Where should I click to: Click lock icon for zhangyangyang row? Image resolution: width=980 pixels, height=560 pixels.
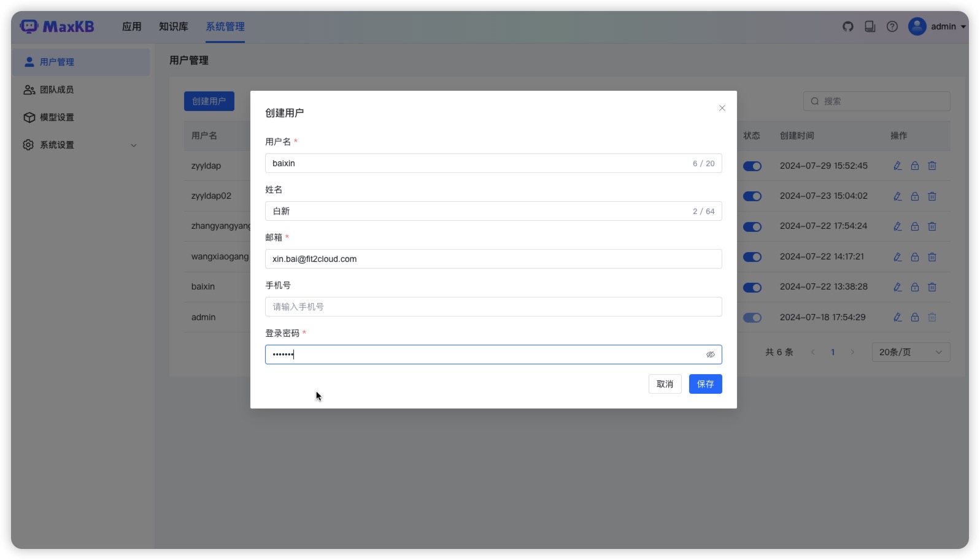914,226
